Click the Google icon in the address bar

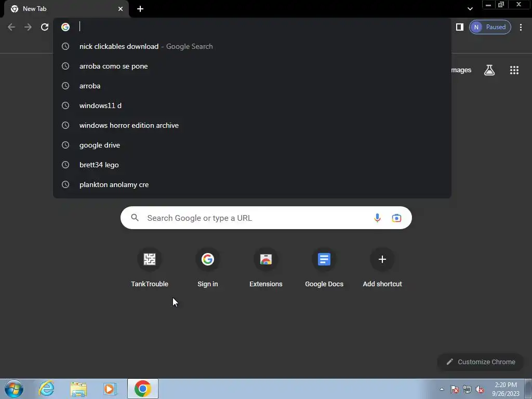(x=65, y=27)
